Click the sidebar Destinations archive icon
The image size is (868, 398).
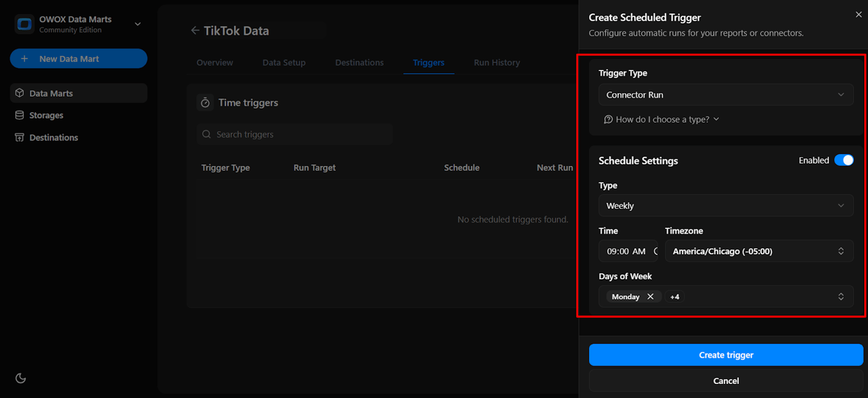coord(20,137)
